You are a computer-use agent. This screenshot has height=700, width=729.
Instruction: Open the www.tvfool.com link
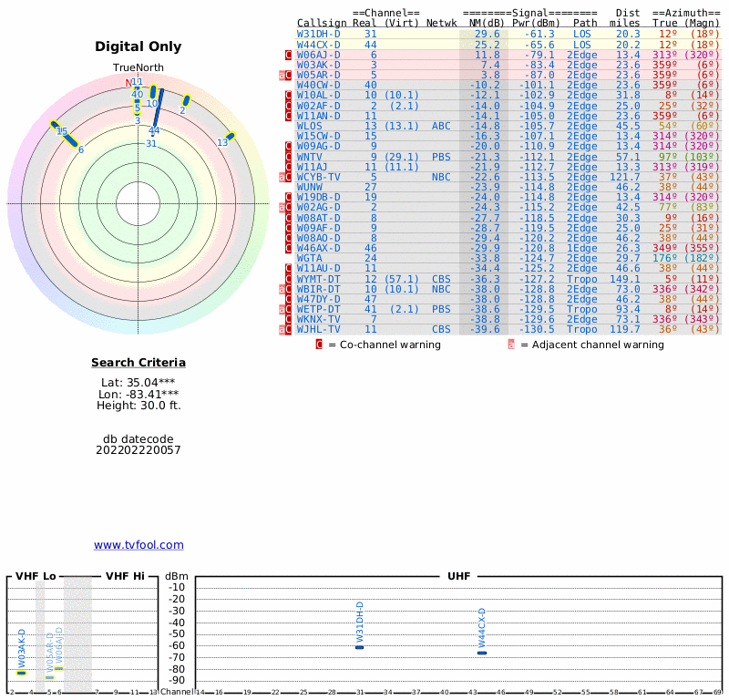click(139, 545)
